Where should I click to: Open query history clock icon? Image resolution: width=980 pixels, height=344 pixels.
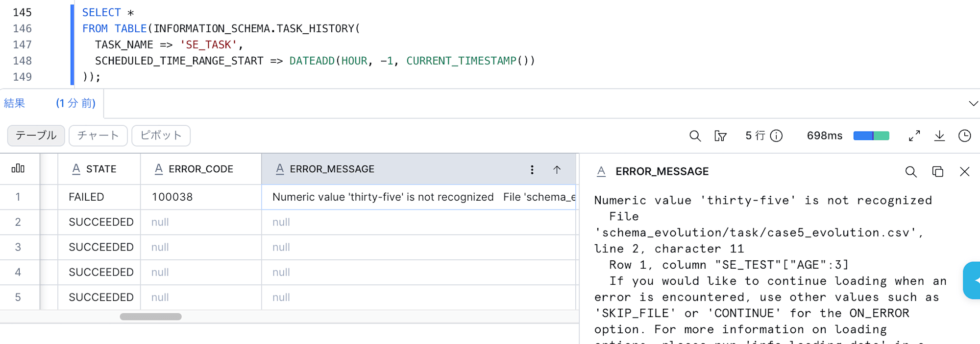[x=964, y=136]
